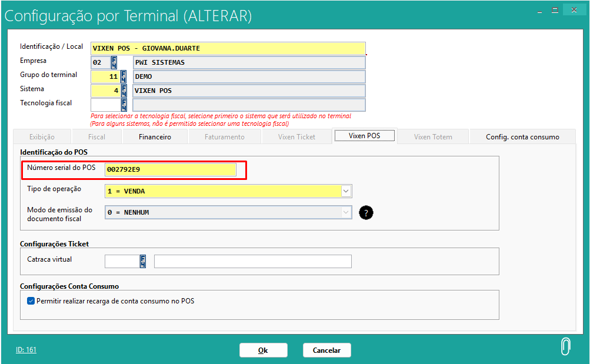
Task: Click the Catraca virtual code input field
Action: (x=121, y=261)
